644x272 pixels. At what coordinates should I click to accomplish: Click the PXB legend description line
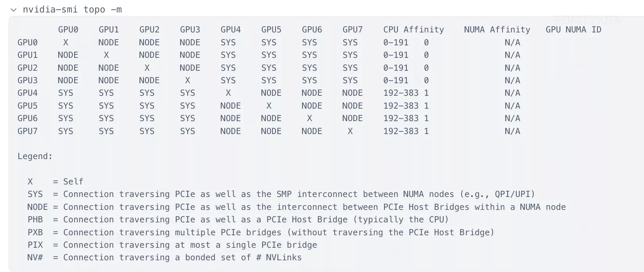tap(261, 233)
